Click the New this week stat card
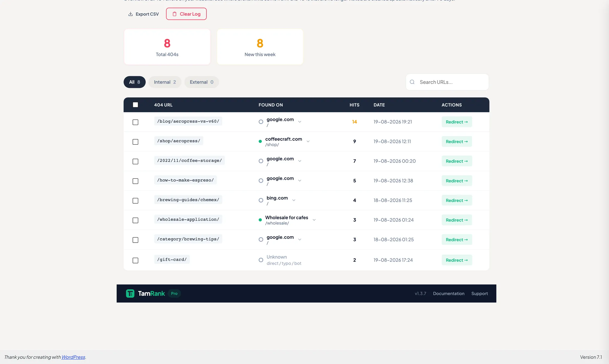This screenshot has width=609, height=364. tap(260, 47)
